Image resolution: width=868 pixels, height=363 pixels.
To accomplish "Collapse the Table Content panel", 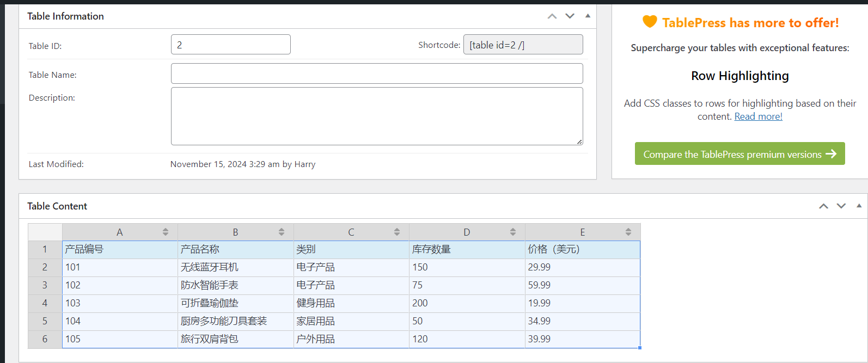I will coord(859,206).
